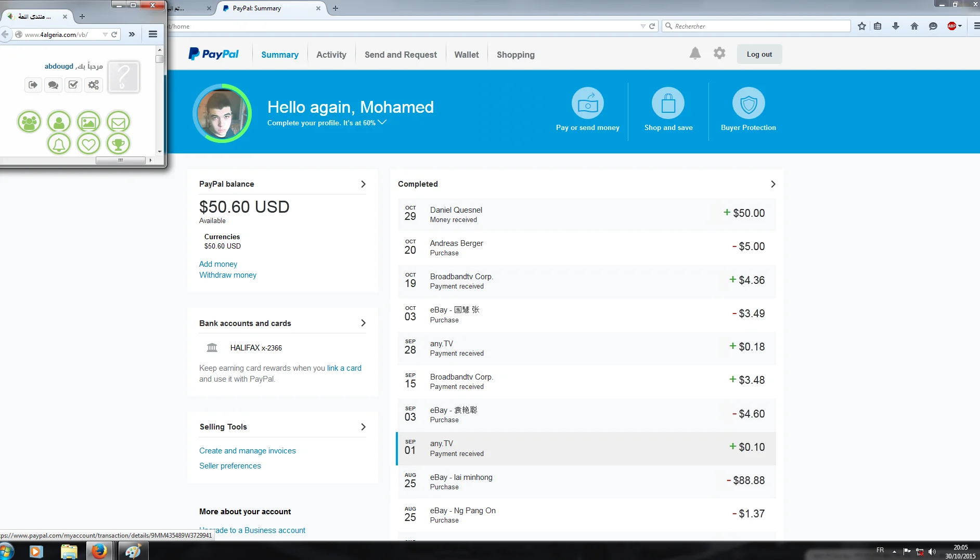980x560 pixels.
Task: Expand the complete your profile chevron
Action: pos(382,122)
